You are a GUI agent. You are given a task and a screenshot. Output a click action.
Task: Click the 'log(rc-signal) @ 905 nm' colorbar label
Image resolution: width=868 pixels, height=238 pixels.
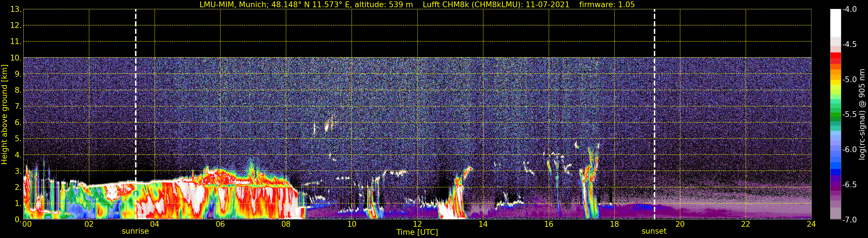coord(862,114)
